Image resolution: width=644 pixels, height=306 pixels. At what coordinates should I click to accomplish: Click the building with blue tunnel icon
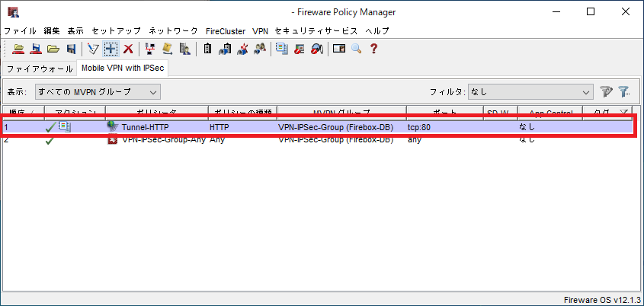[225, 49]
